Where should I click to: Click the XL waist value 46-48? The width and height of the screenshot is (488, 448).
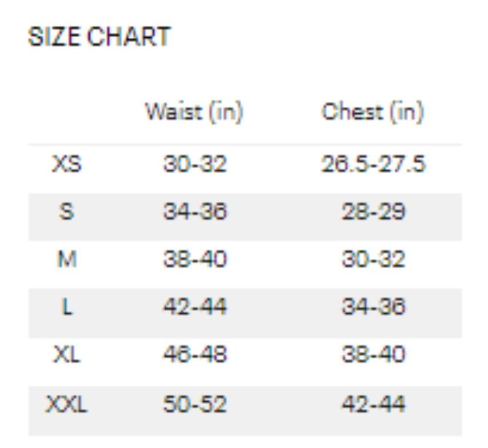[195, 355]
